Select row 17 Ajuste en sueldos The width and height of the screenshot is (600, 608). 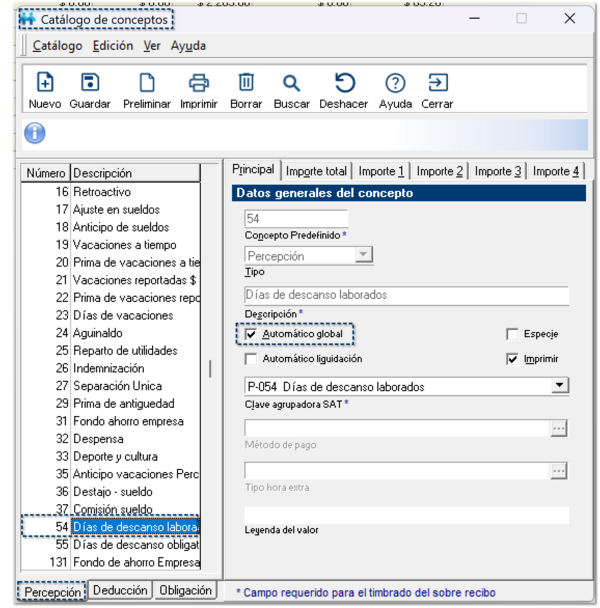[111, 209]
